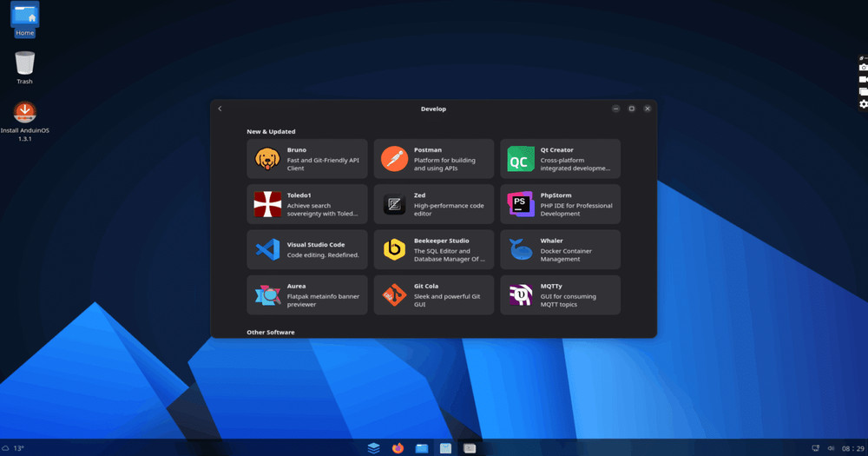The width and height of the screenshot is (868, 456).
Task: Open the network tray icon
Action: pyautogui.click(x=815, y=448)
